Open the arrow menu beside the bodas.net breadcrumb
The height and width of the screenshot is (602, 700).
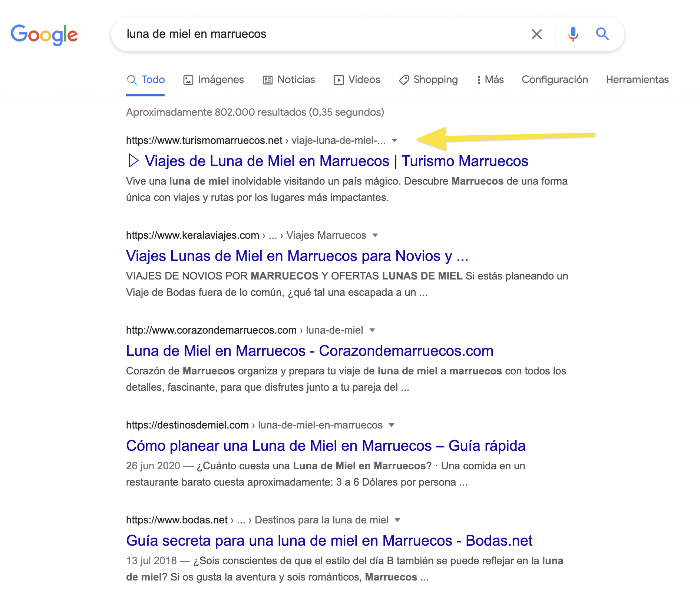(397, 520)
